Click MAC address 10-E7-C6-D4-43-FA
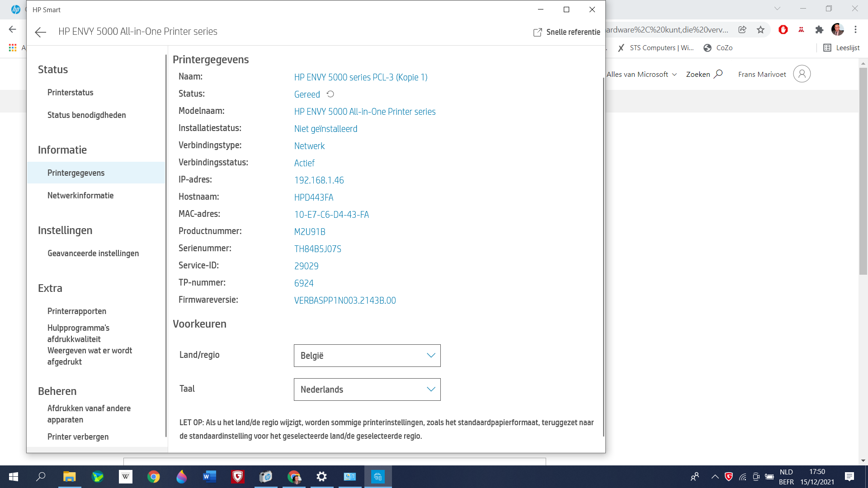This screenshot has height=488, width=868. pos(331,214)
